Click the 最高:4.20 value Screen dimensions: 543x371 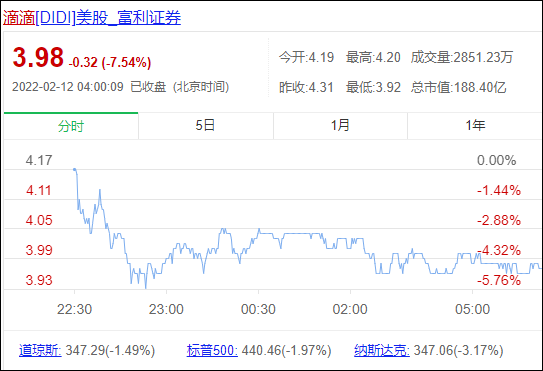coord(373,57)
